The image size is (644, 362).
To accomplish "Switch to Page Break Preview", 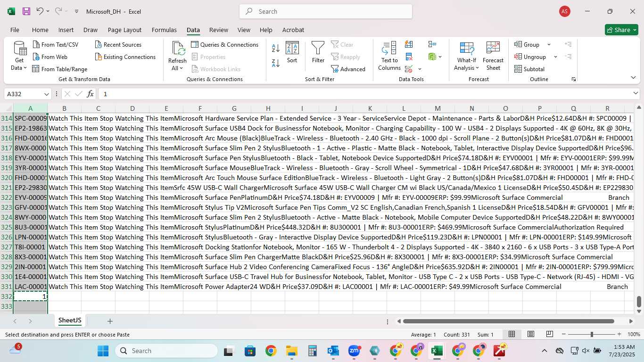I will [x=550, y=334].
